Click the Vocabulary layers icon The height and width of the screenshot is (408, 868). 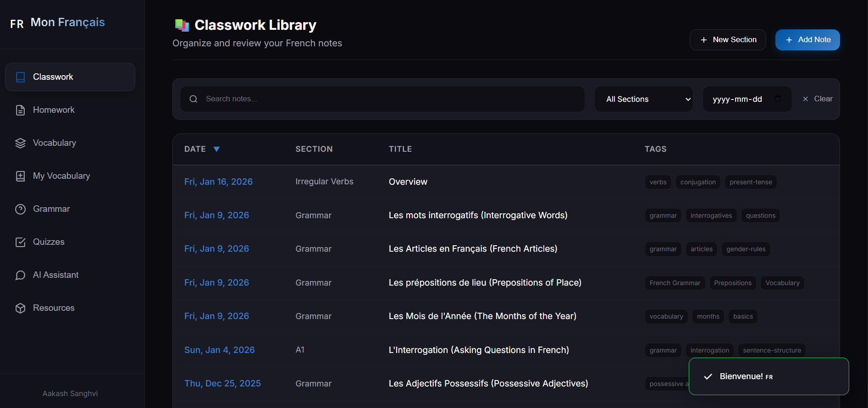tap(20, 143)
